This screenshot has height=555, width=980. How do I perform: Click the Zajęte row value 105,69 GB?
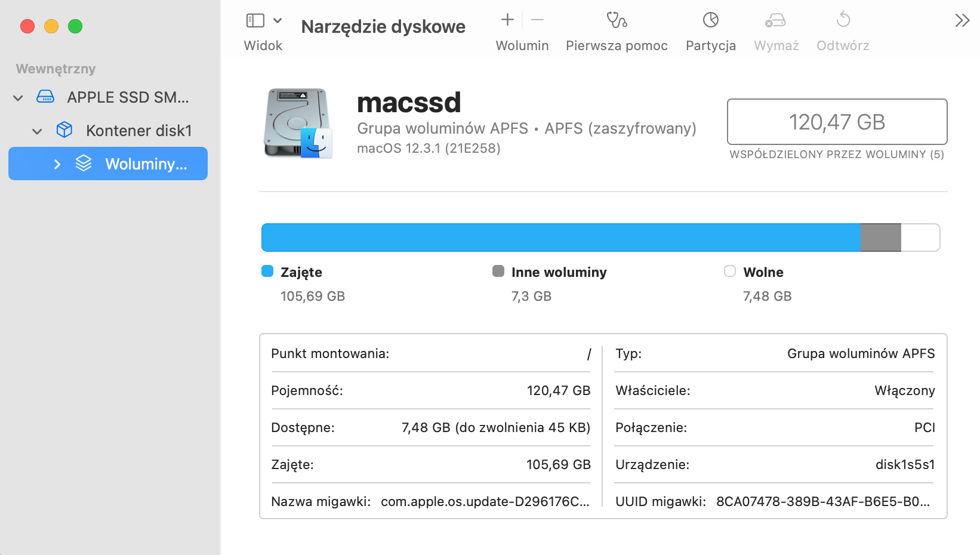(559, 465)
